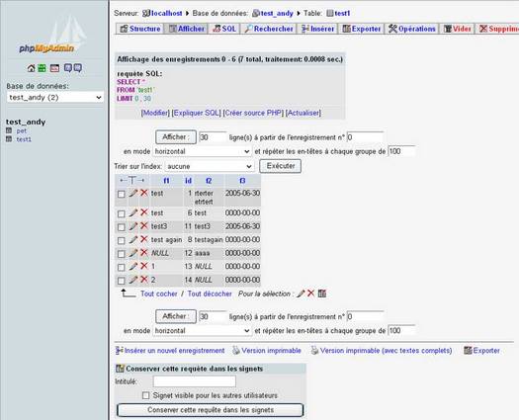Enable Signet visible pour les autres utilisateurs
Viewport: 519px width, 420px height.
[145, 395]
